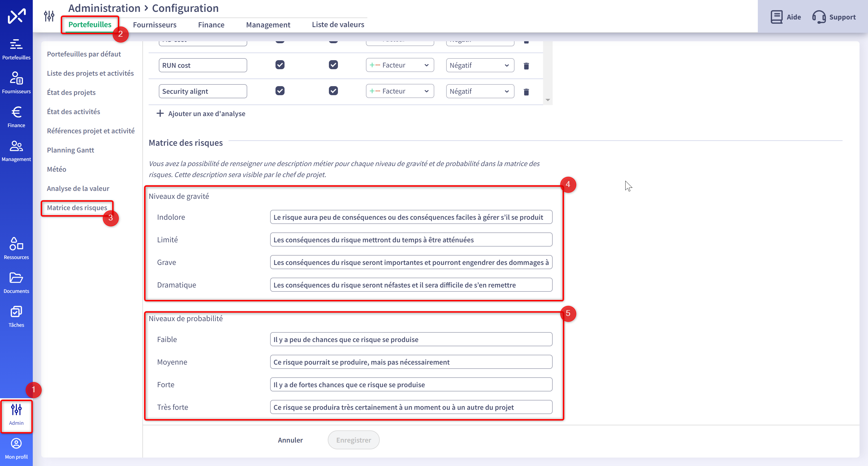Toggle first checkbox in RUN cost row
The height and width of the screenshot is (466, 868).
pyautogui.click(x=280, y=65)
